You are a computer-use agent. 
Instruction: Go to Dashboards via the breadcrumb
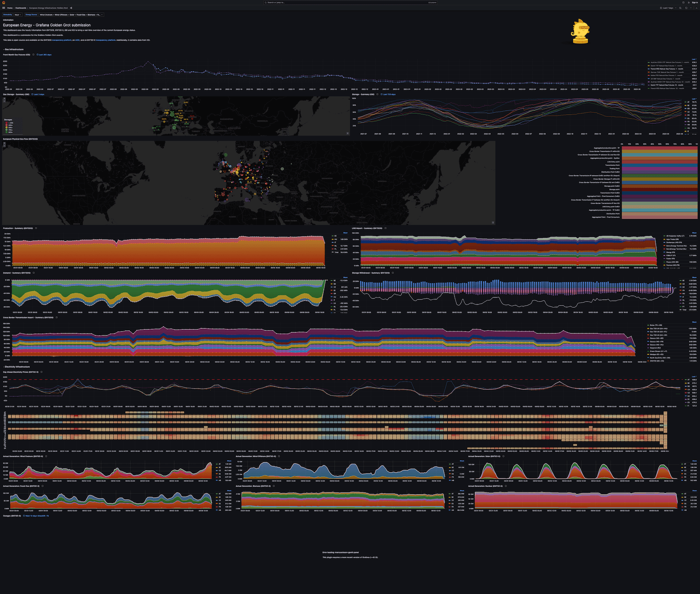tap(21, 8)
